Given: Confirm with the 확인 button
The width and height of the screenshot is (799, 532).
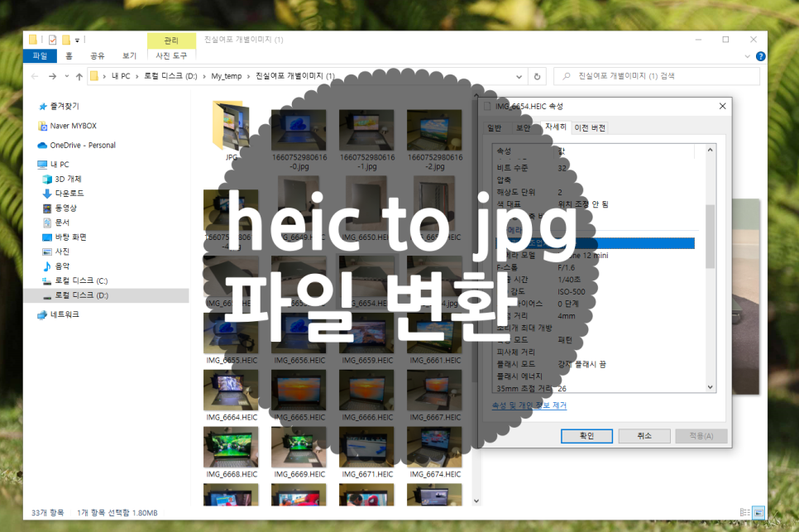Looking at the screenshot, I should point(587,436).
